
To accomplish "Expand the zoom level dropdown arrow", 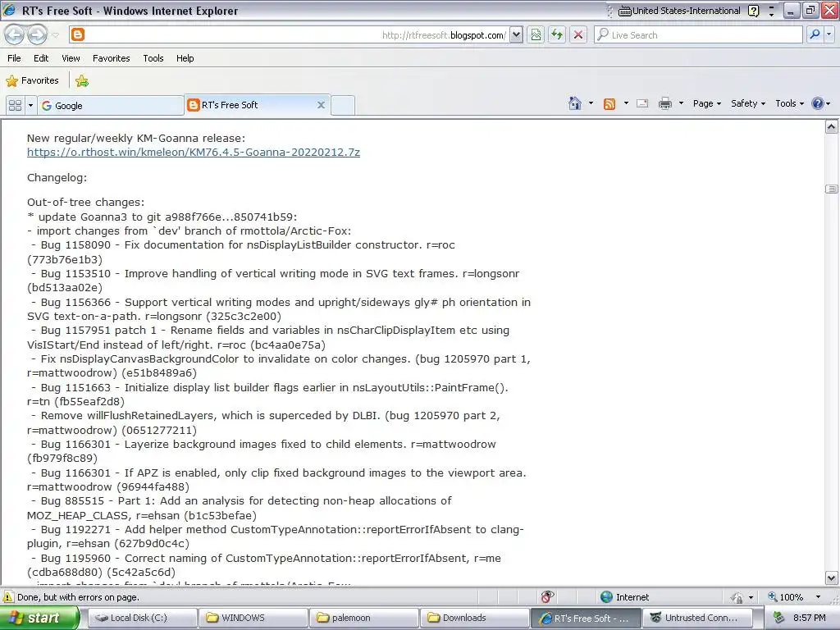I will click(x=818, y=597).
